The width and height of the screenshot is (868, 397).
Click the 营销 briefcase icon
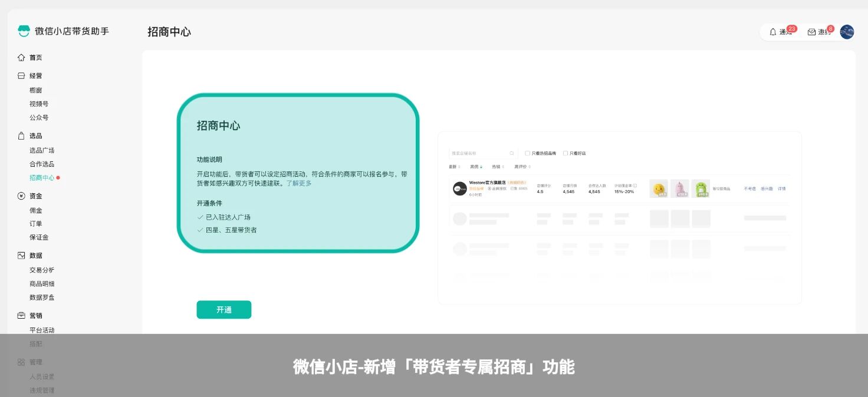(x=21, y=316)
